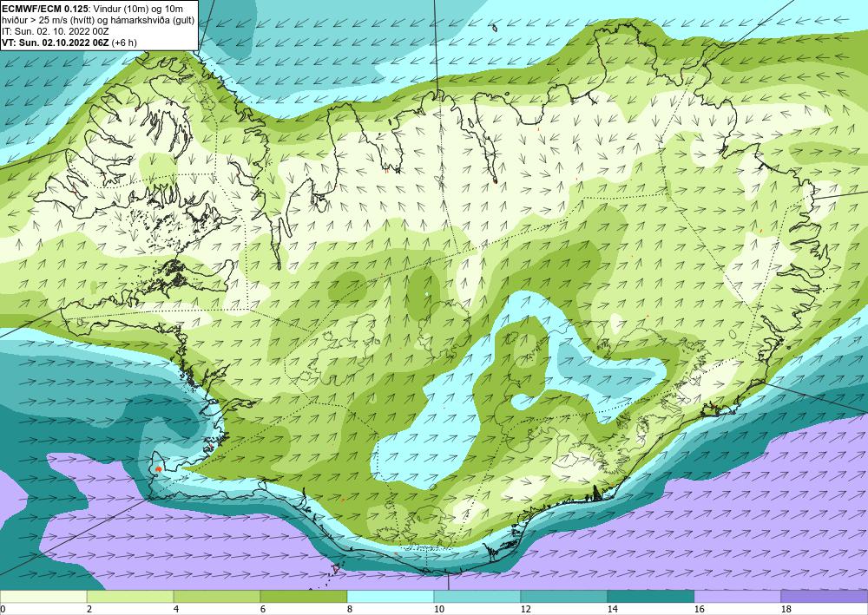
Task: Click the "IT: Sun. 02. 10. 2022 00Z" line
Action: pyautogui.click(x=56, y=31)
